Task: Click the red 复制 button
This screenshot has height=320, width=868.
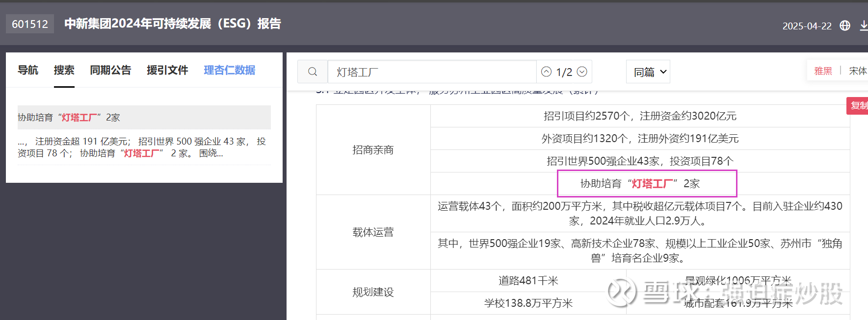Action: tap(858, 106)
